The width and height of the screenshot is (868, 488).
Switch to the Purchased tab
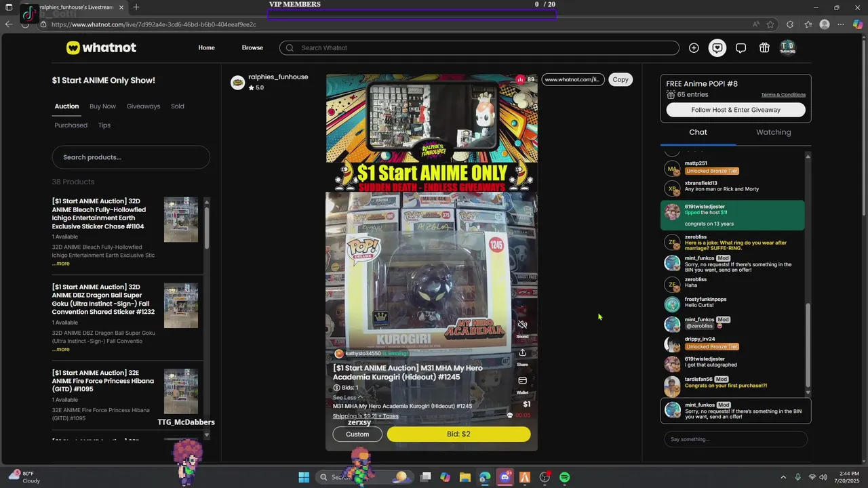click(71, 125)
